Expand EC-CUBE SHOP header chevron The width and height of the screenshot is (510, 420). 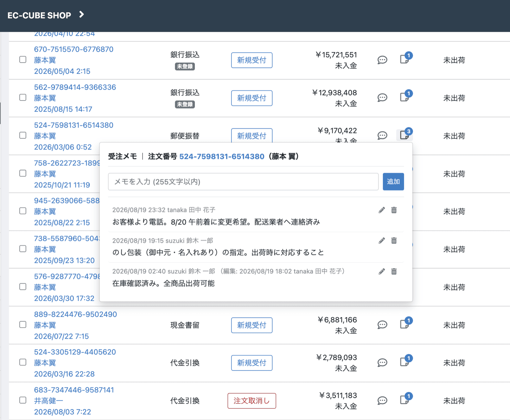[82, 15]
